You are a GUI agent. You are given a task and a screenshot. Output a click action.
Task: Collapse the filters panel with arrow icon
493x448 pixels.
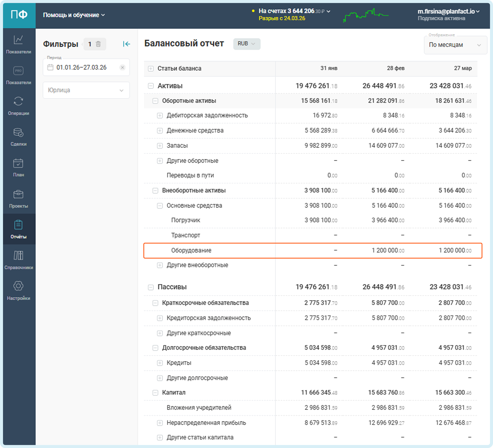[126, 44]
